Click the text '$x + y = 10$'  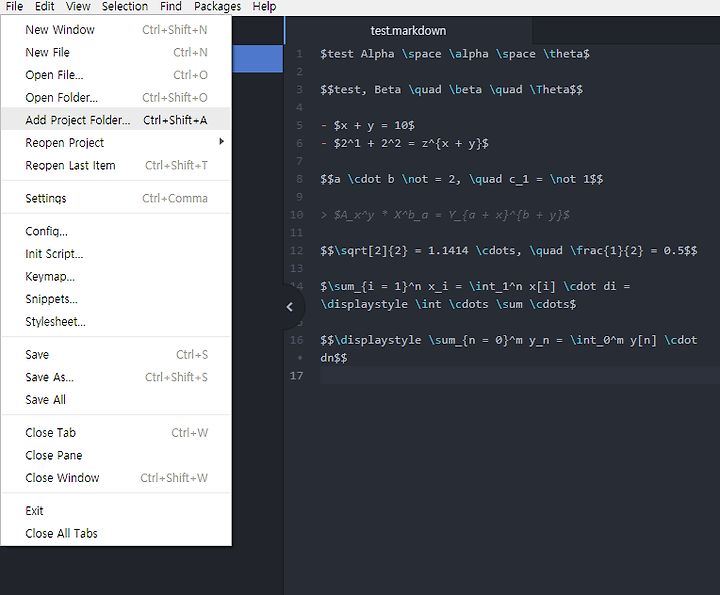pos(374,125)
